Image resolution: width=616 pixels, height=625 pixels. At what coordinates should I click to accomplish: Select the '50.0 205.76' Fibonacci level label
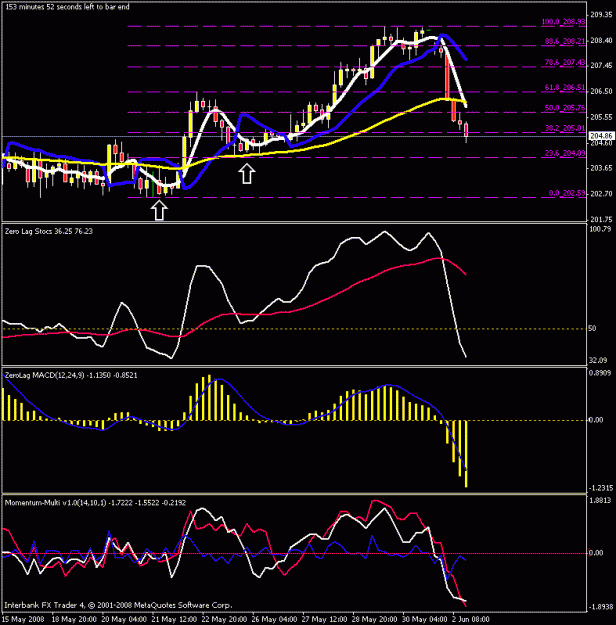pyautogui.click(x=565, y=108)
